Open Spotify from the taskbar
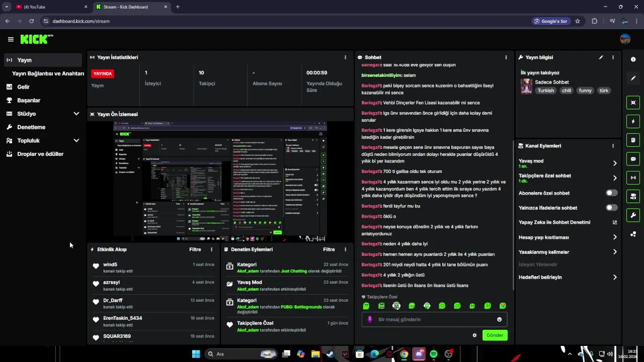The height and width of the screenshot is (362, 644). tap(434, 354)
